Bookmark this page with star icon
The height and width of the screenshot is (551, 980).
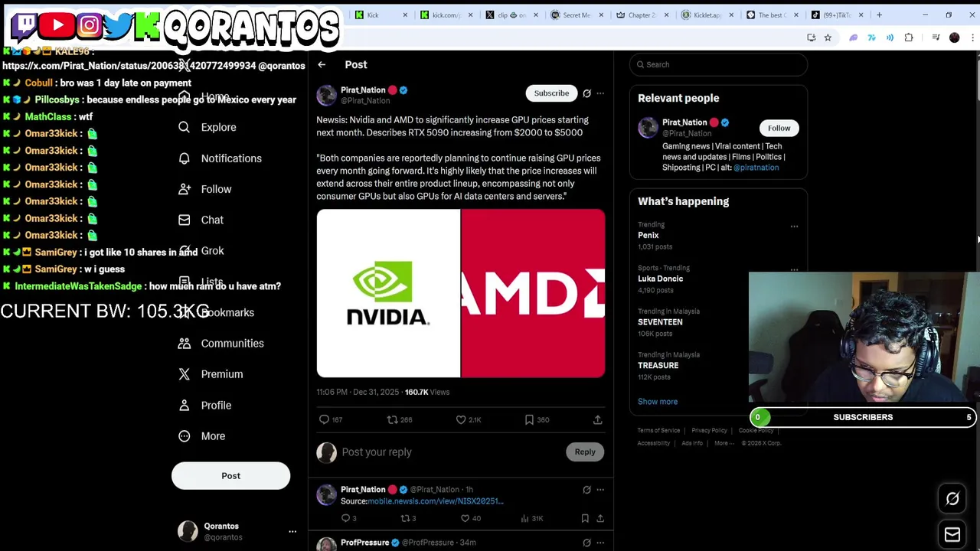(x=828, y=37)
